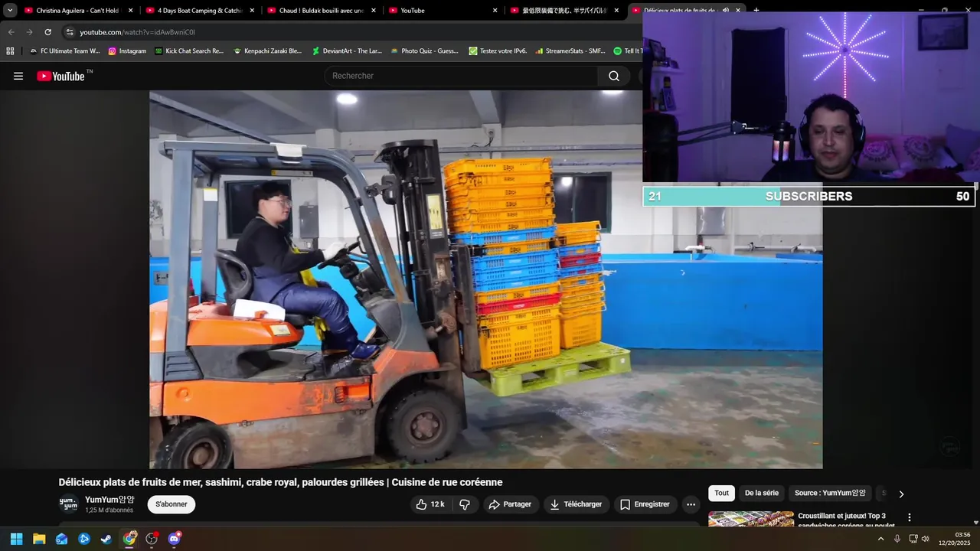Viewport: 980px width, 551px height.
Task: Open the tab search dropdown arrow
Action: pos(10,11)
